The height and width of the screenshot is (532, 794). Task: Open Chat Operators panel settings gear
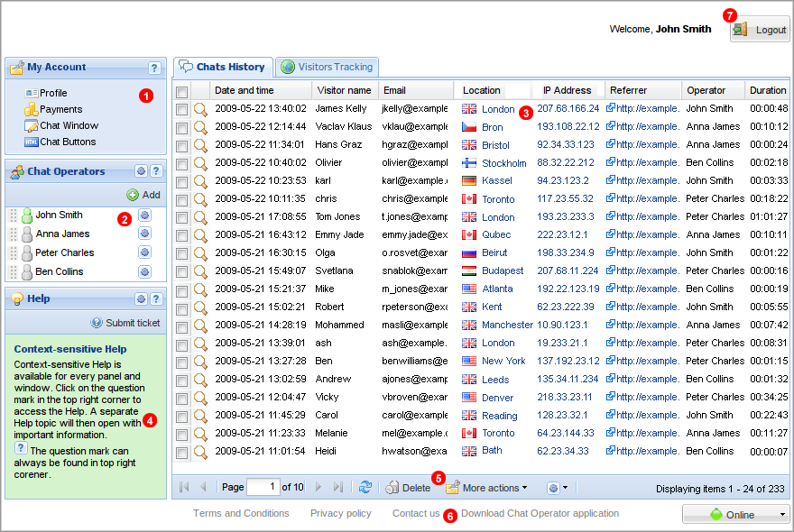142,171
